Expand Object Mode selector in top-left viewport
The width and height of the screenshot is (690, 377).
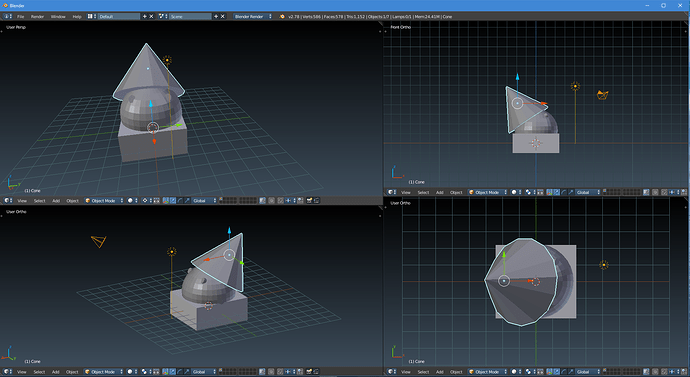point(104,201)
